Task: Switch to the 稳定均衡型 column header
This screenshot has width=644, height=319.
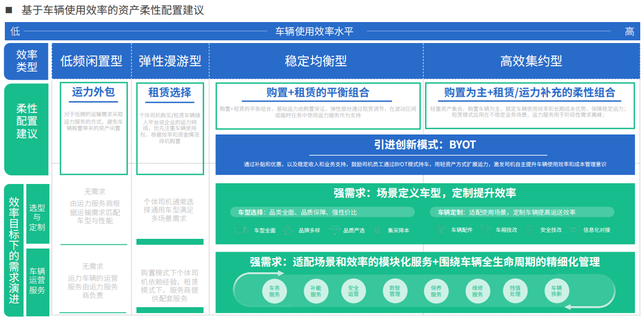Action: tap(316, 61)
